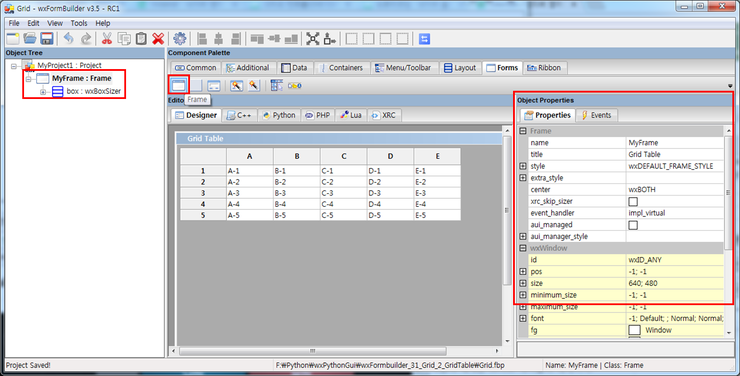
Task: Click the Cut scissors icon
Action: pyautogui.click(x=107, y=39)
